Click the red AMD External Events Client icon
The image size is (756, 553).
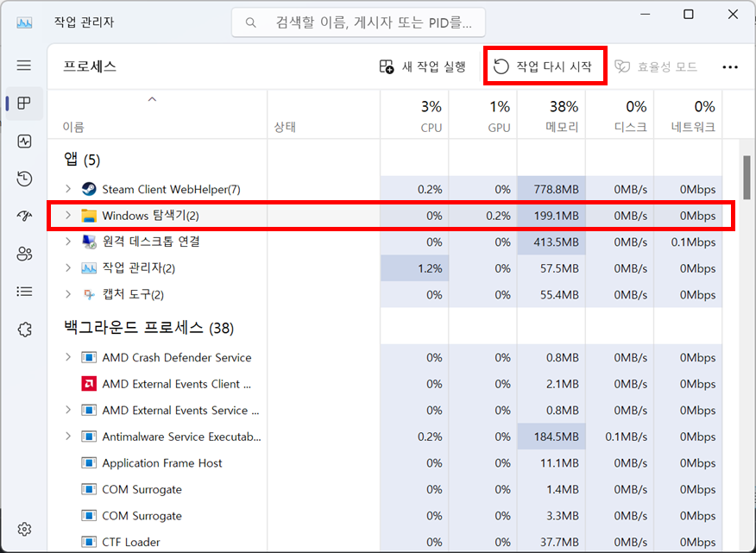[89, 384]
